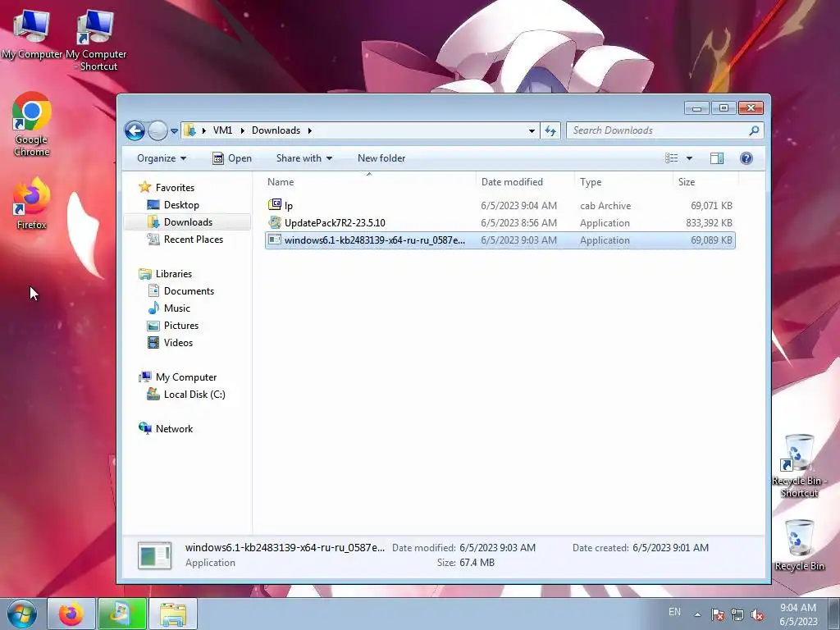Select the UpdatePack7R2-23.5.10 application icon
This screenshot has height=630, width=840.
coord(275,222)
